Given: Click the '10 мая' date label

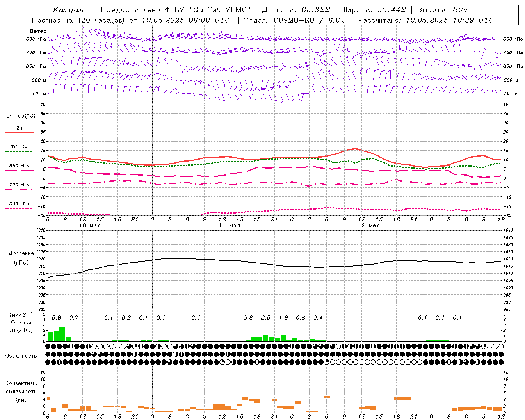Looking at the screenshot, I should 90,226.
